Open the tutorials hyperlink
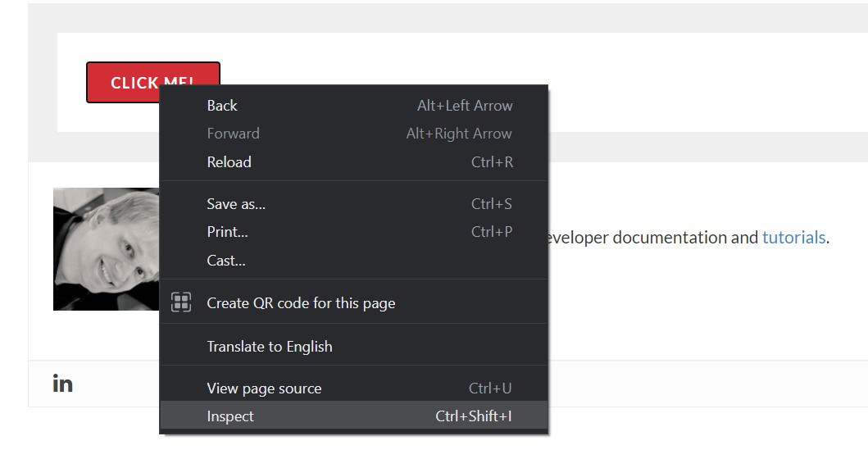The image size is (868, 468). [x=793, y=238]
